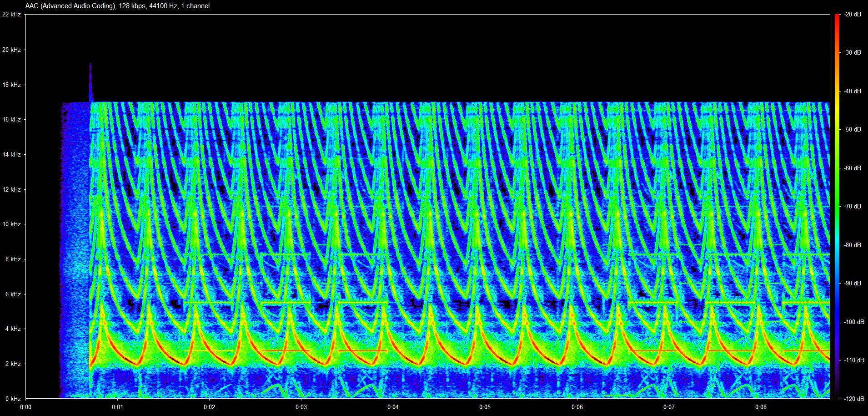This screenshot has width=868, height=416.
Task: Click the 0:02 time axis label
Action: pos(209,407)
